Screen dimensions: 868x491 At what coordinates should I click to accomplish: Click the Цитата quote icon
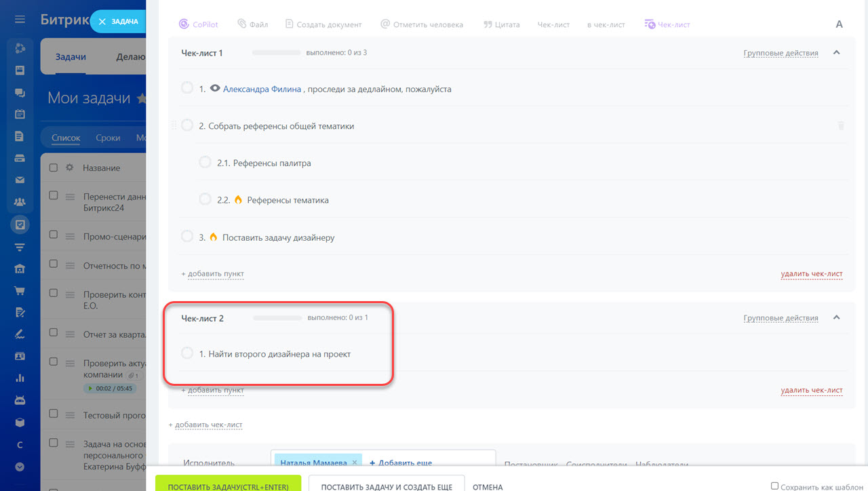(488, 24)
